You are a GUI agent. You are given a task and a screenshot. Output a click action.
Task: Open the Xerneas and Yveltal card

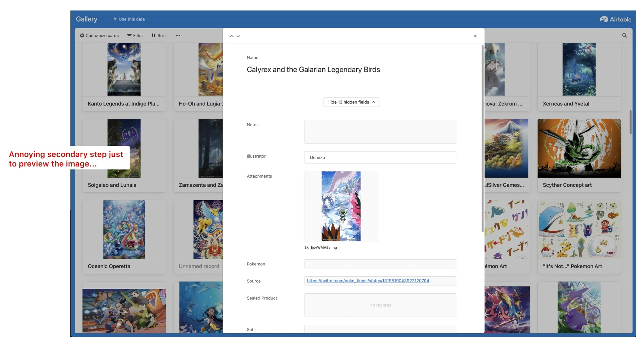pos(579,77)
